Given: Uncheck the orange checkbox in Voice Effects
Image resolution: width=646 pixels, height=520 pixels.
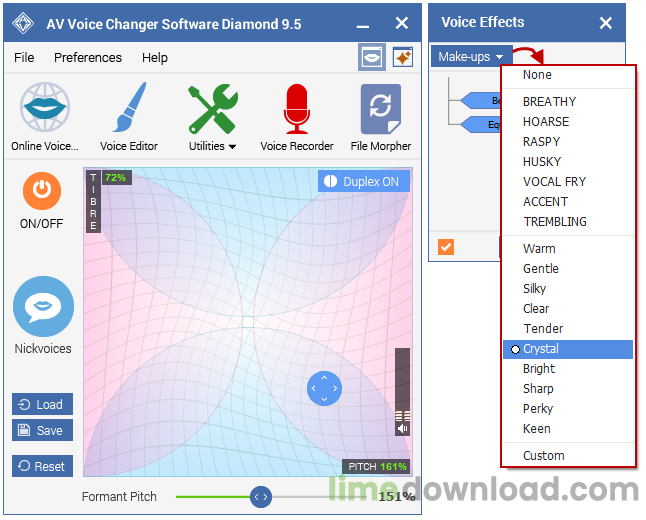Looking at the screenshot, I should tap(446, 247).
